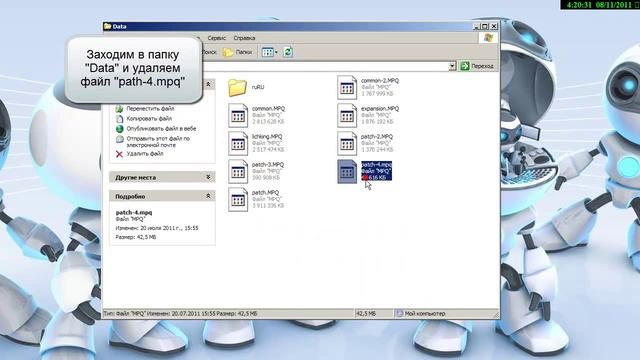Click the ruRU folder name label

point(258,87)
